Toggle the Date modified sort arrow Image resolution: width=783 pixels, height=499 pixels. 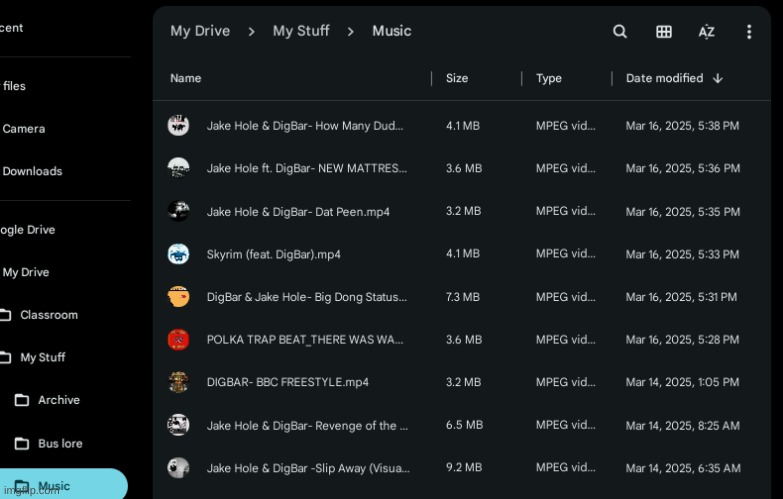tap(718, 78)
